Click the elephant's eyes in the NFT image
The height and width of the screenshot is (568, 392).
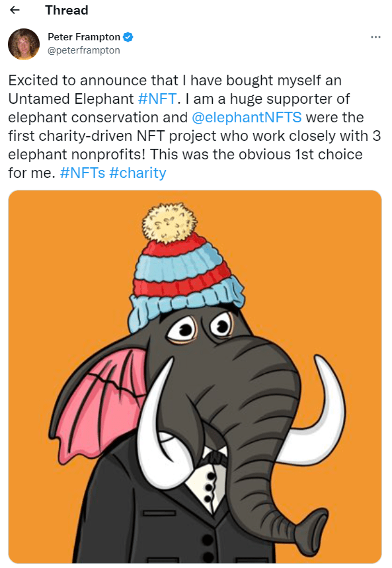click(200, 327)
